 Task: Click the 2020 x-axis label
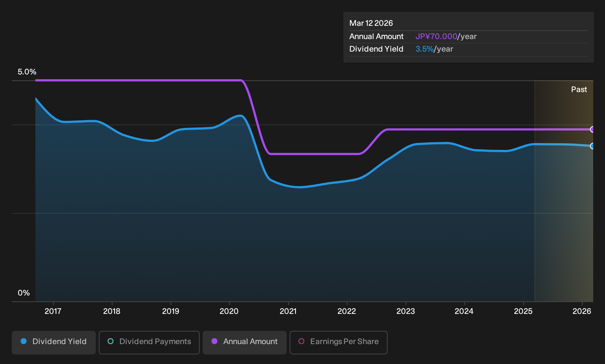pos(229,311)
